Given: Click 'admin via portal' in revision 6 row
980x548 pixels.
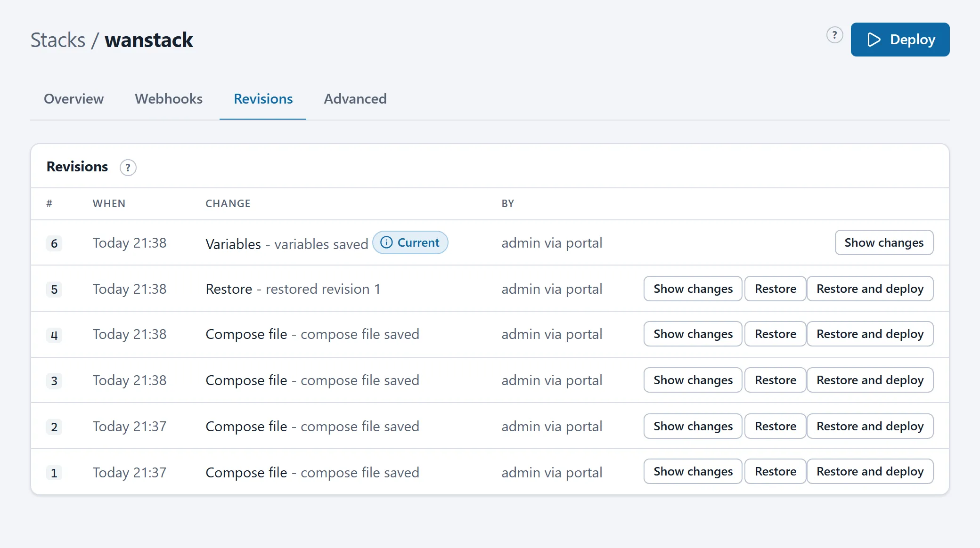Looking at the screenshot, I should coord(552,243).
